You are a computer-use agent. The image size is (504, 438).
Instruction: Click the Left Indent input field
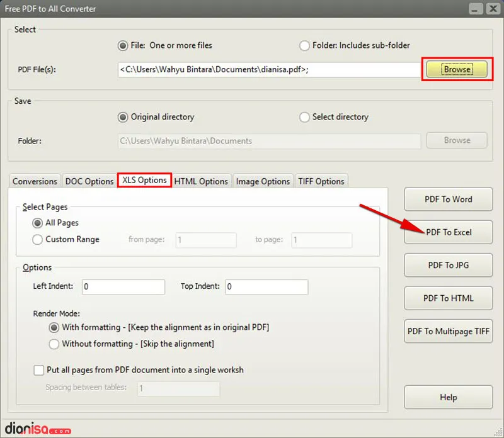[123, 286]
